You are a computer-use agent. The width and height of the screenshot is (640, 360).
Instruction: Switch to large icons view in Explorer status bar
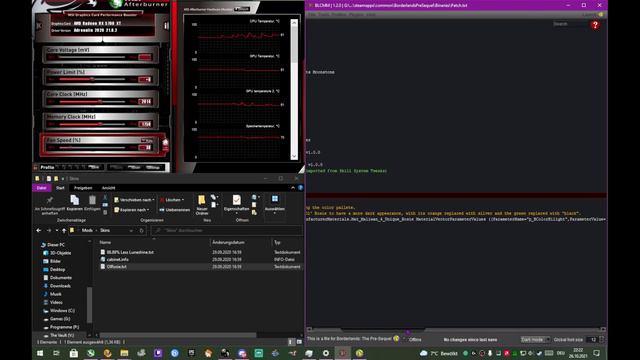coord(299,342)
